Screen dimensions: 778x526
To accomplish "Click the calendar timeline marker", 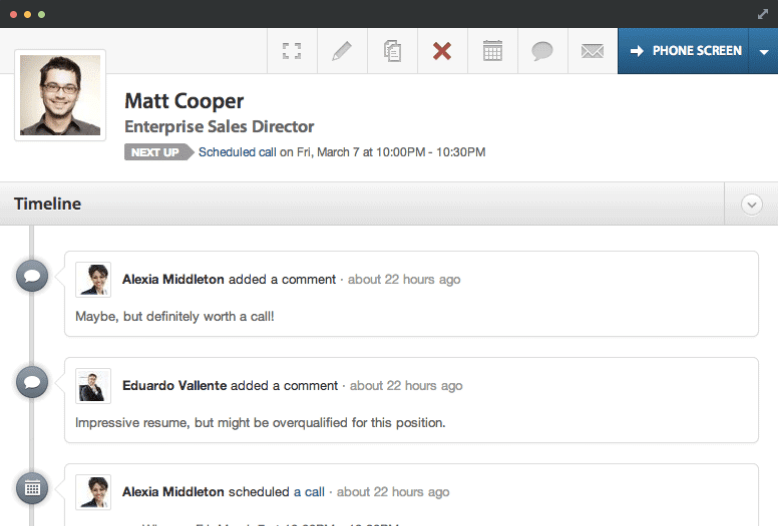I will coord(32,488).
